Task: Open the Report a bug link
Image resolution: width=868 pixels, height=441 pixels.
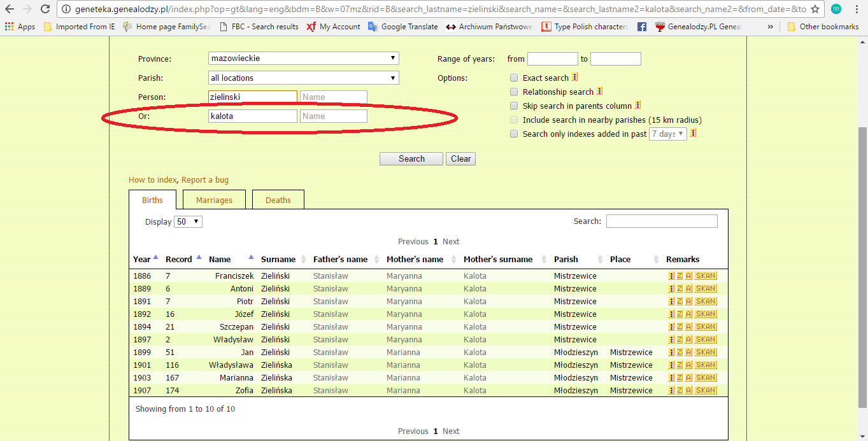Action: point(205,180)
